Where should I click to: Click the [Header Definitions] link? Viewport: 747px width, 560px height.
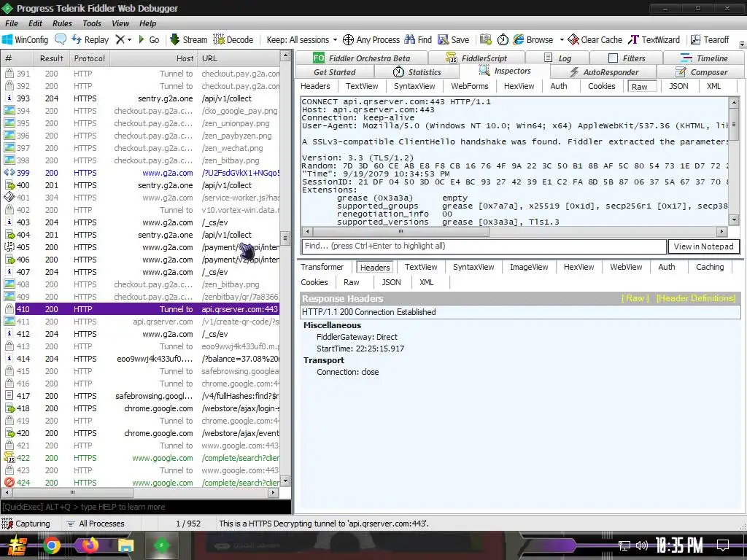click(x=695, y=298)
